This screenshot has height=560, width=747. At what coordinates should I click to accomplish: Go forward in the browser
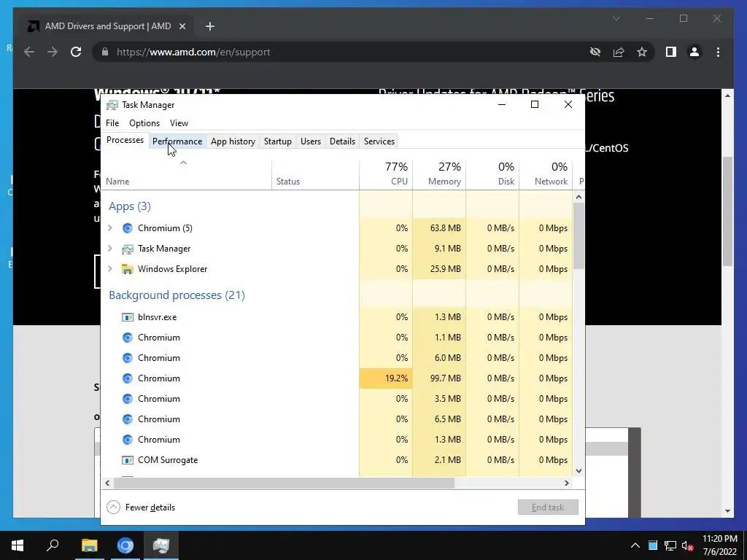pos(53,52)
